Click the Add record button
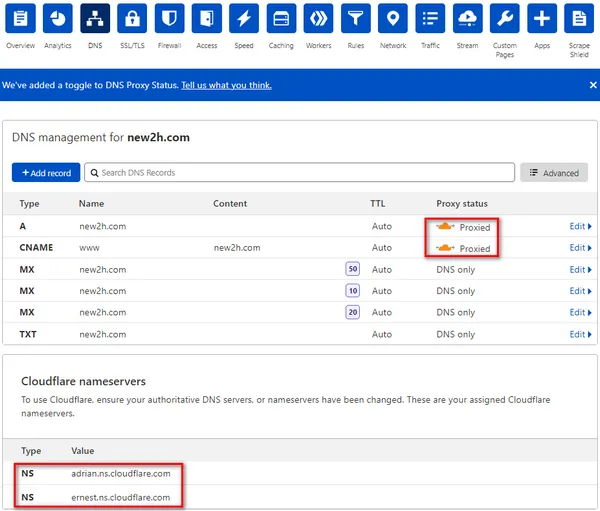Image resolution: width=600 pixels, height=511 pixels. pos(46,173)
